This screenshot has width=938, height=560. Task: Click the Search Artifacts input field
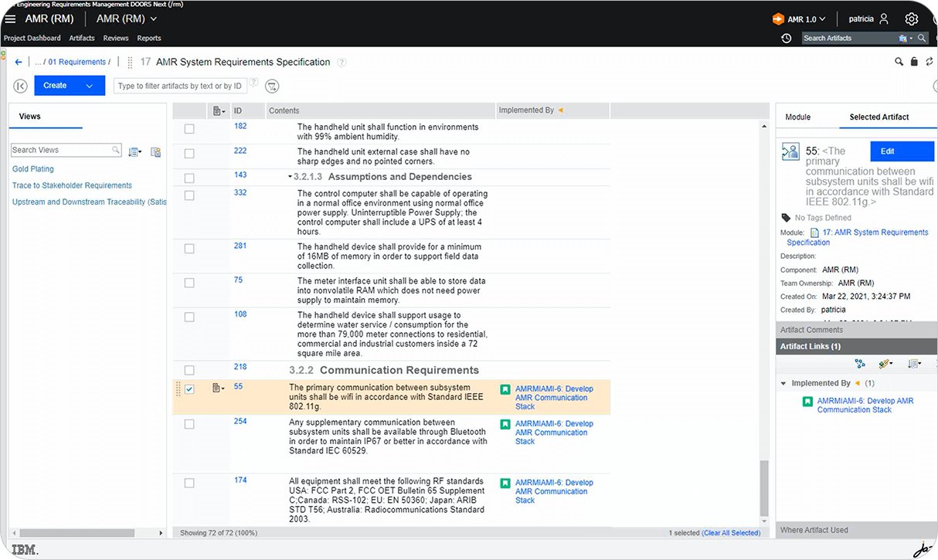point(850,38)
